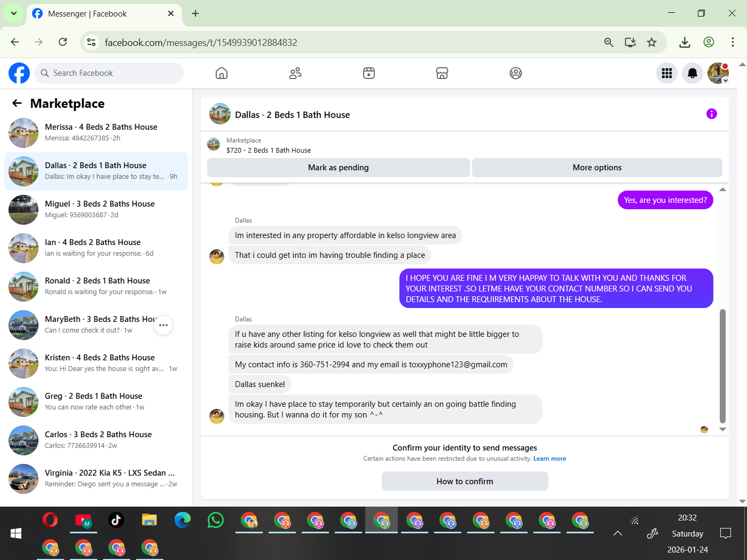The height and width of the screenshot is (560, 747).
Task: Open Virginia 2022 Kia K5 conversation
Action: click(96, 479)
